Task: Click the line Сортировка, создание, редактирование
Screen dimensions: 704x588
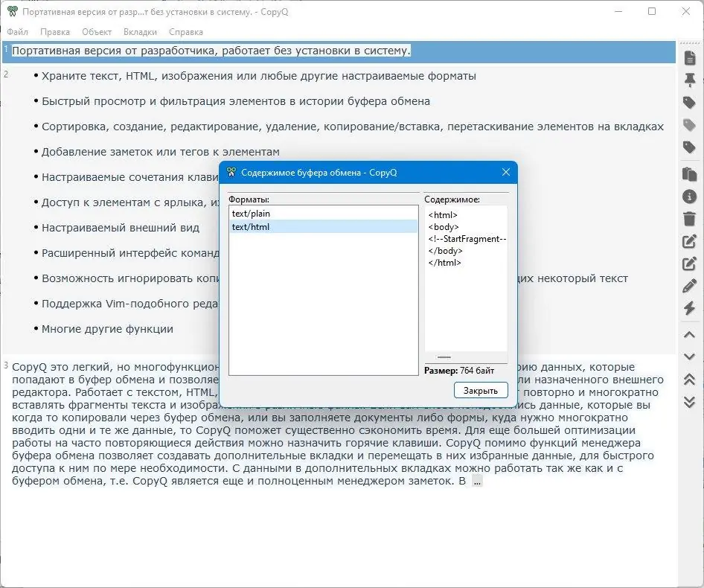Action: pos(353,127)
